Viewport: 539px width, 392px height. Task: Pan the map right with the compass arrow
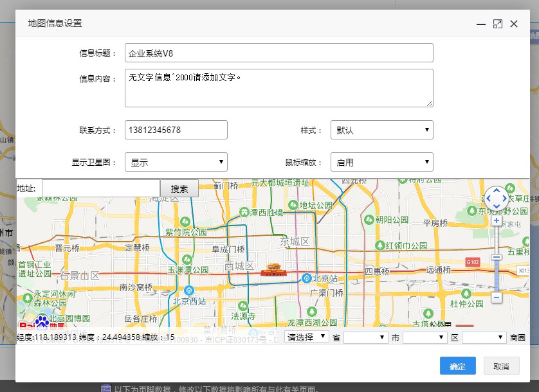coord(504,198)
